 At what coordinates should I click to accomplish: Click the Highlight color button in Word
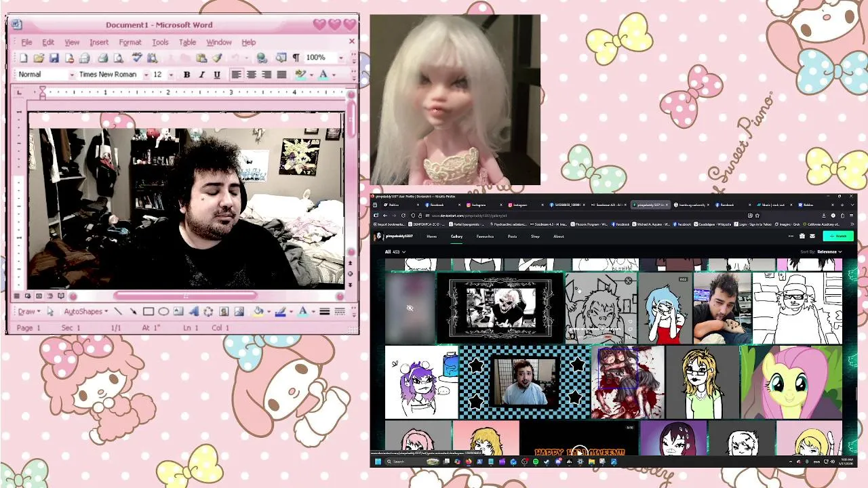click(x=300, y=75)
